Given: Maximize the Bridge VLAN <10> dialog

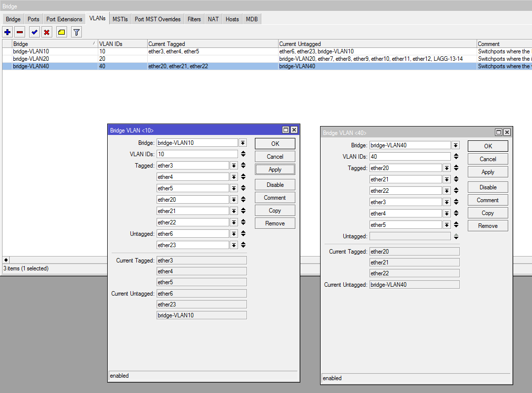Looking at the screenshot, I should point(286,130).
